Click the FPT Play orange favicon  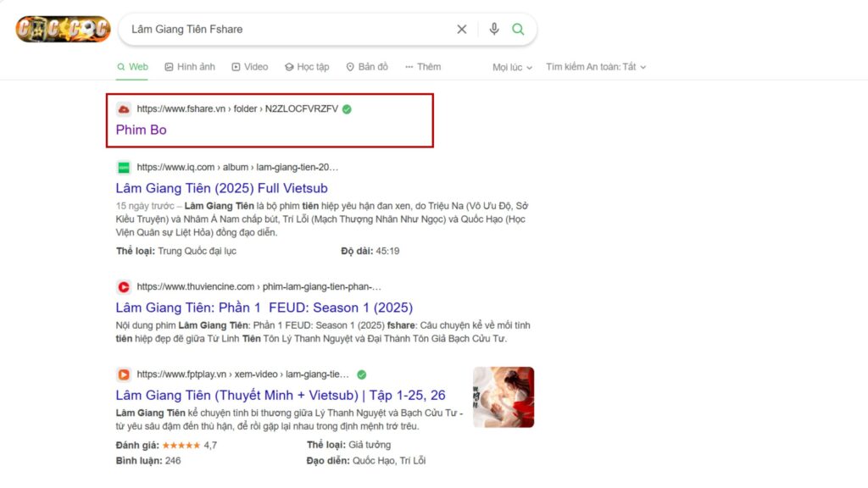pos(124,374)
